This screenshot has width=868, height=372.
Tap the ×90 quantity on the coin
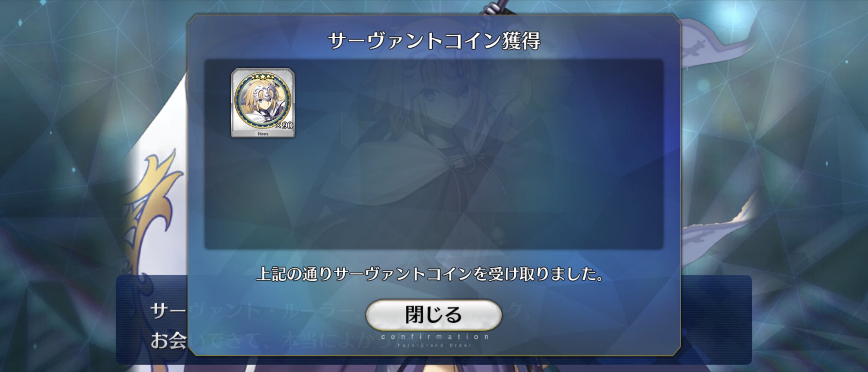pyautogui.click(x=284, y=125)
